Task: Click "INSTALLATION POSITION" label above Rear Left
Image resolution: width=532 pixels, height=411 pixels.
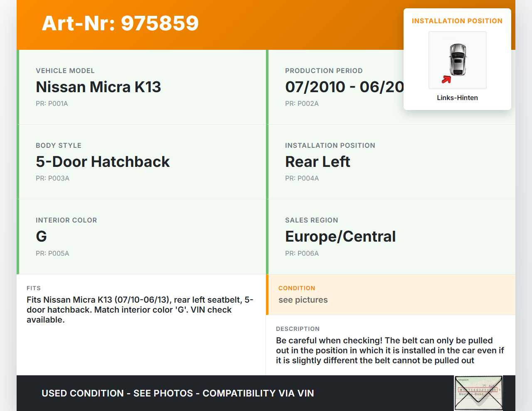Action: (x=330, y=145)
